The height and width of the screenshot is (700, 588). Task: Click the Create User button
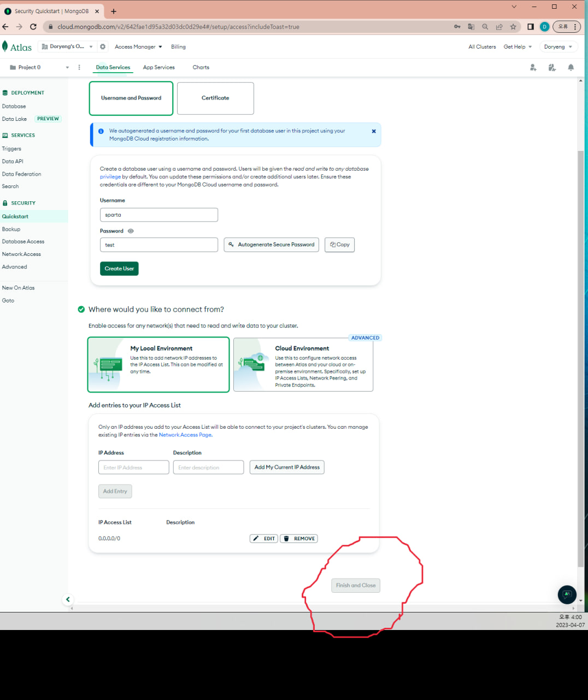(119, 269)
